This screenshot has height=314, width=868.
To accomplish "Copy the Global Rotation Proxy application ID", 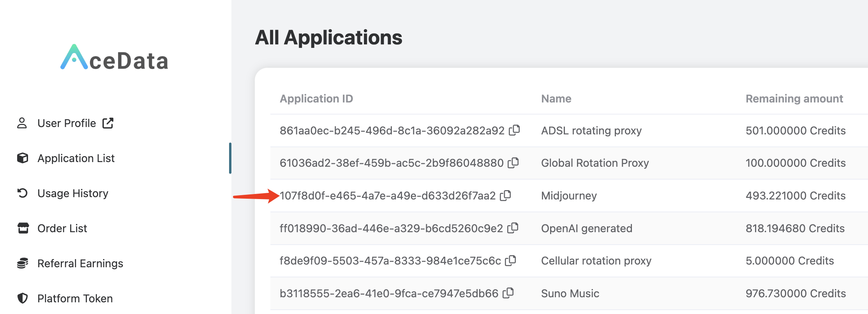I will (513, 163).
